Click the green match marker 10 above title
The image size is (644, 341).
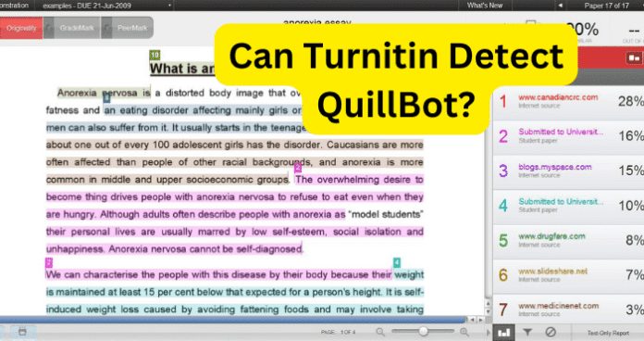coord(155,55)
